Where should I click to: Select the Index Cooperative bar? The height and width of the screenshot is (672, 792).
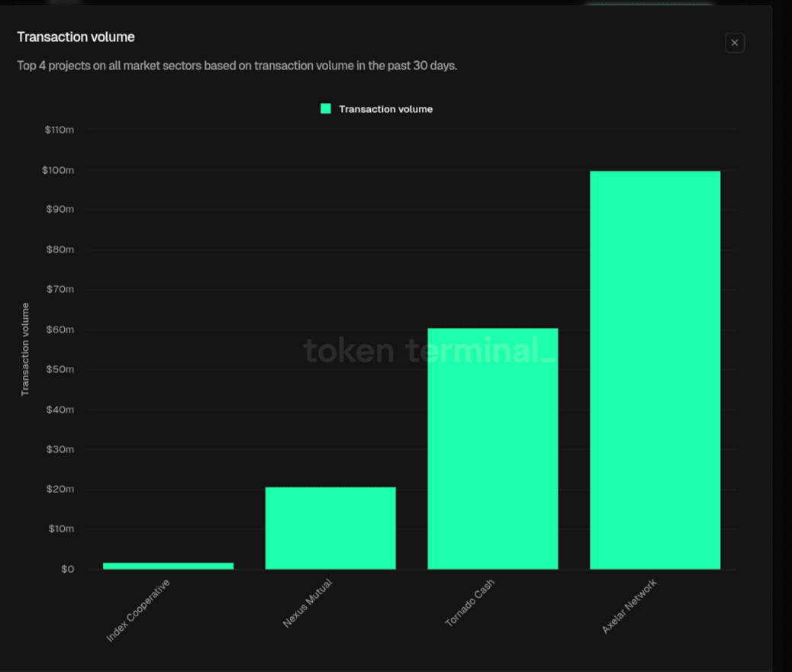tap(168, 565)
